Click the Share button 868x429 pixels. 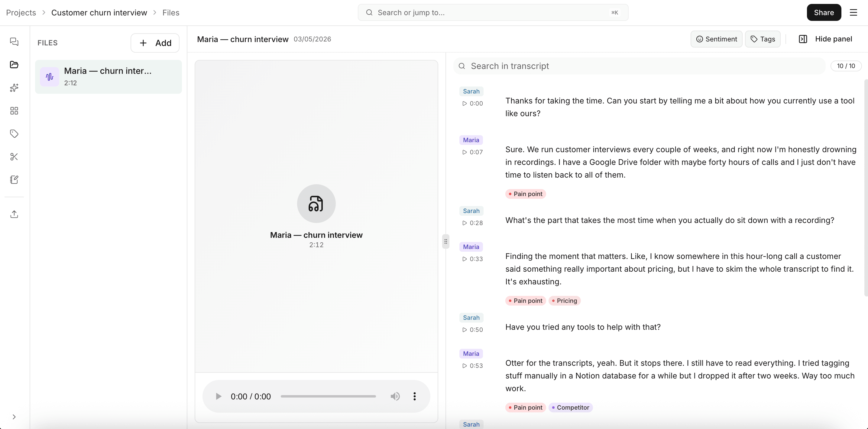point(824,12)
